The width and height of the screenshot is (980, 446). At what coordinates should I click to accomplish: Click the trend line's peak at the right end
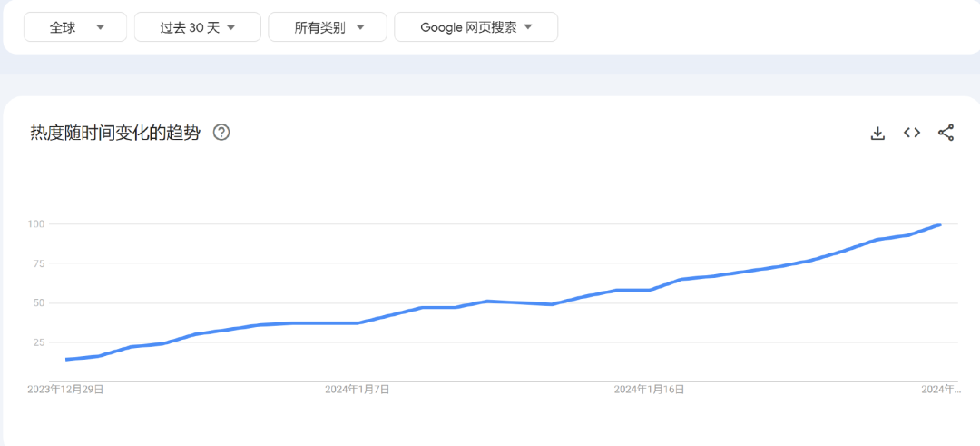(939, 224)
